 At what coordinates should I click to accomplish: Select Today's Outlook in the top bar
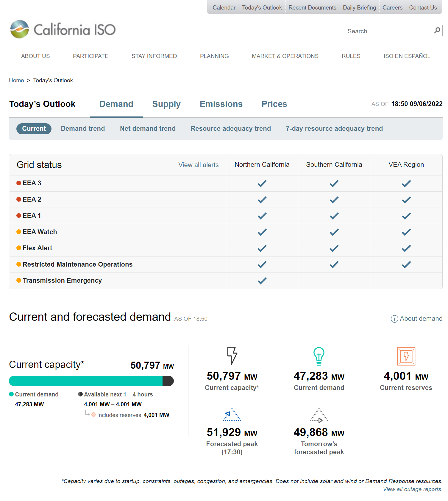pos(262,7)
